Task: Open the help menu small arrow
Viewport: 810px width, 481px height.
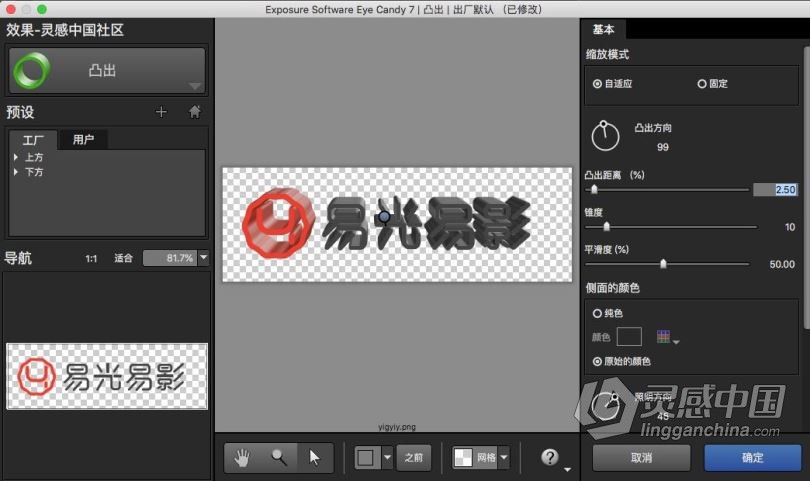Action: [x=567, y=469]
